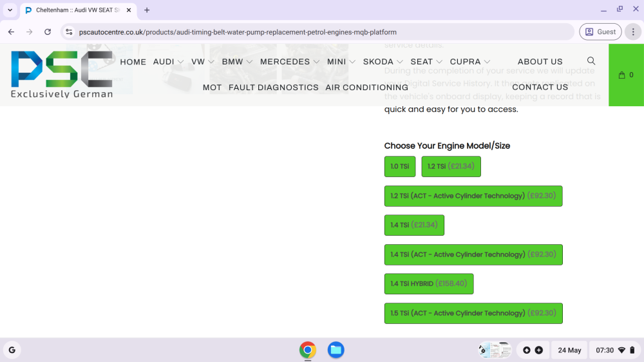Open FAULT DIAGNOSTICS page
This screenshot has width=644, height=362.
(274, 88)
